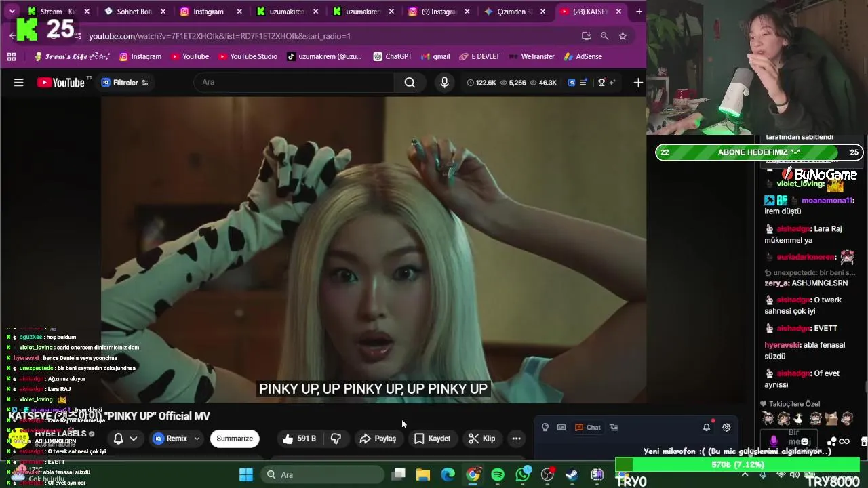
Task: Start voice search with microphone icon
Action: [444, 83]
